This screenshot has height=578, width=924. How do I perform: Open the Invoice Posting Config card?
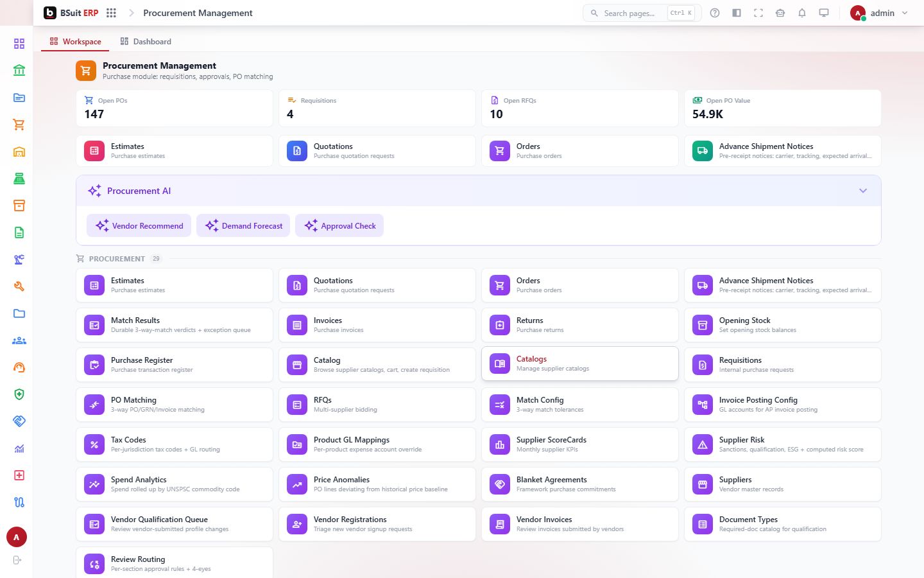click(783, 405)
